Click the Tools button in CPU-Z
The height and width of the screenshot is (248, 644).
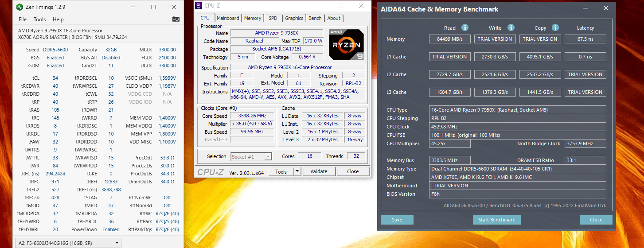click(x=281, y=171)
